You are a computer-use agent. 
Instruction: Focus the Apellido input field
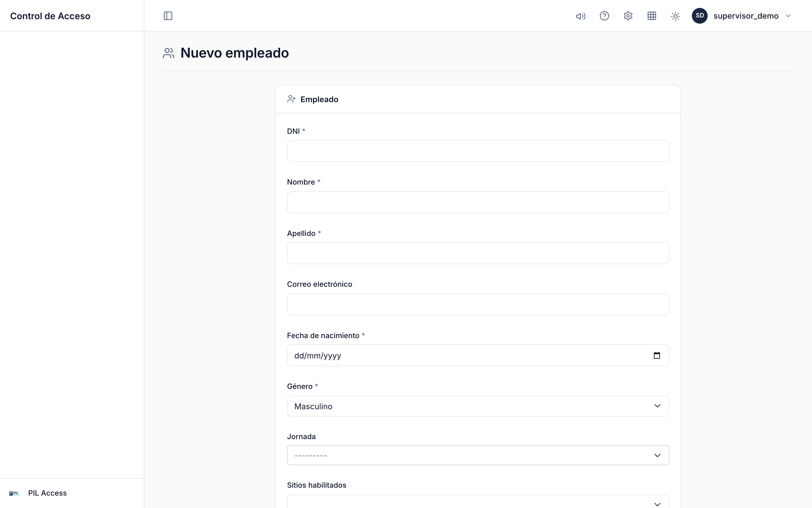[478, 253]
